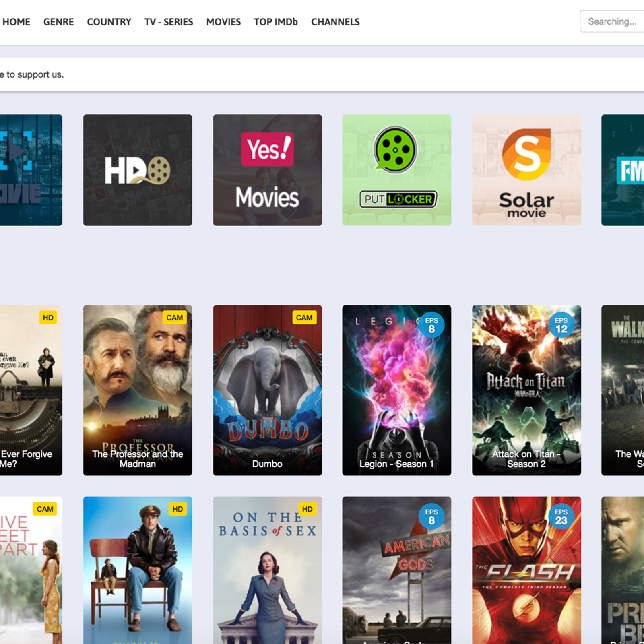Open the HD movies channel logo
This screenshot has width=644, height=644.
(137, 170)
